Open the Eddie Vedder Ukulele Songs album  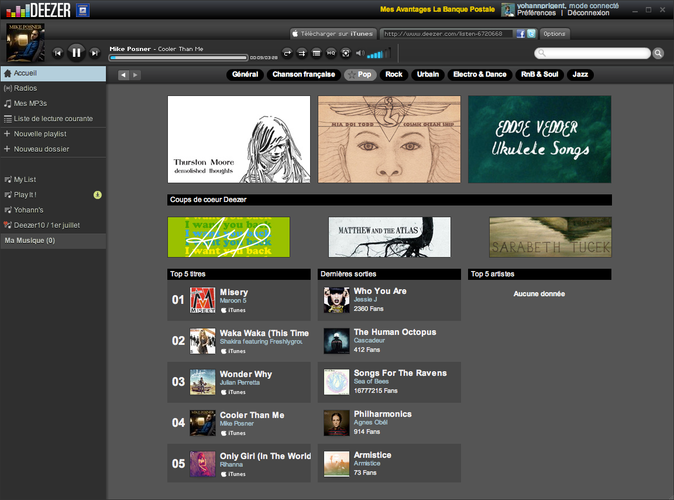coord(539,139)
